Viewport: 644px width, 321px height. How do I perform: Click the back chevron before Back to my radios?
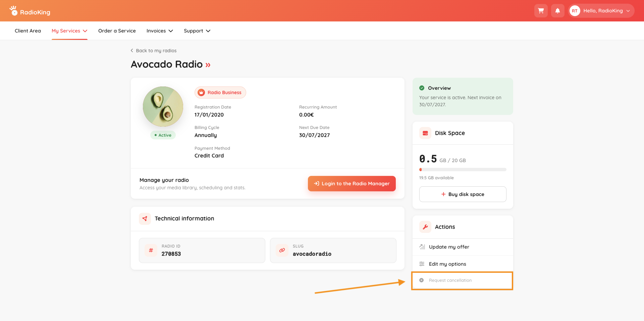pos(132,51)
